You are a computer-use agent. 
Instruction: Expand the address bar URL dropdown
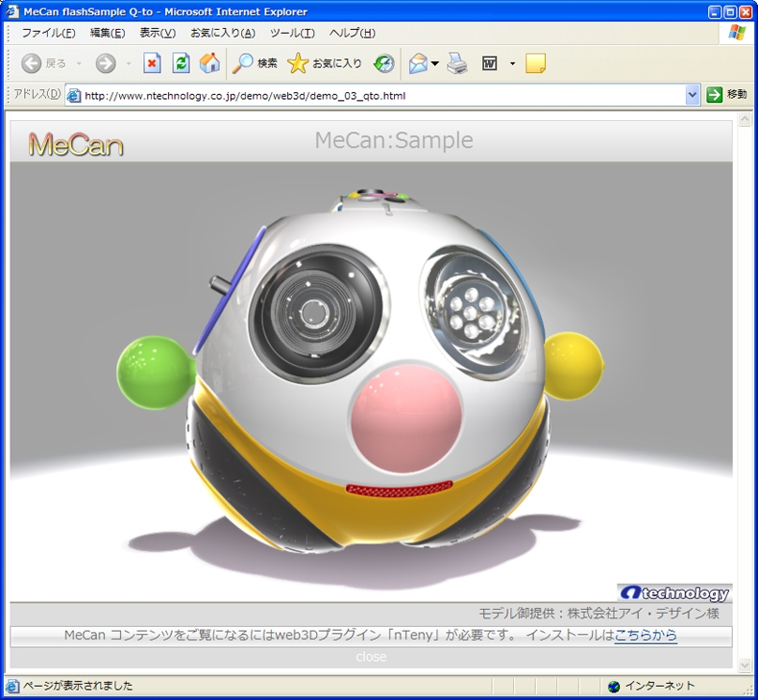(693, 95)
